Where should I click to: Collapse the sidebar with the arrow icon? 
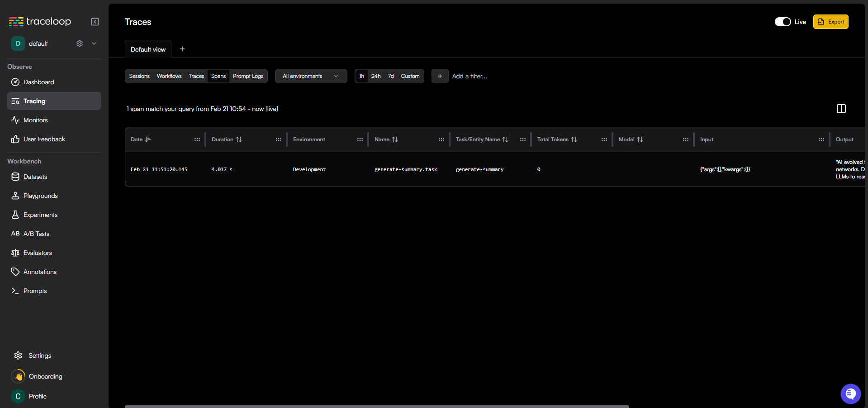point(95,21)
